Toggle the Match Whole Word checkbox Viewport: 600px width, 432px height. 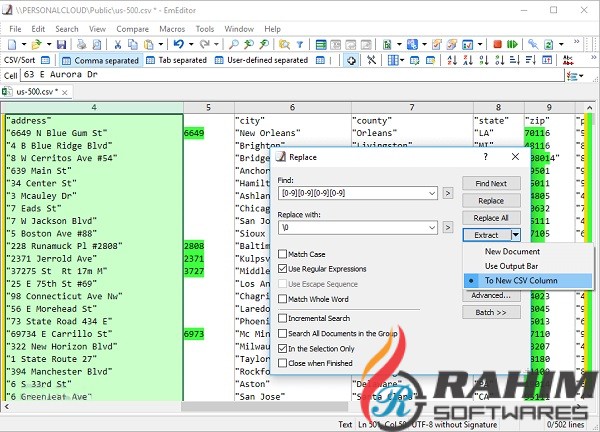282,299
